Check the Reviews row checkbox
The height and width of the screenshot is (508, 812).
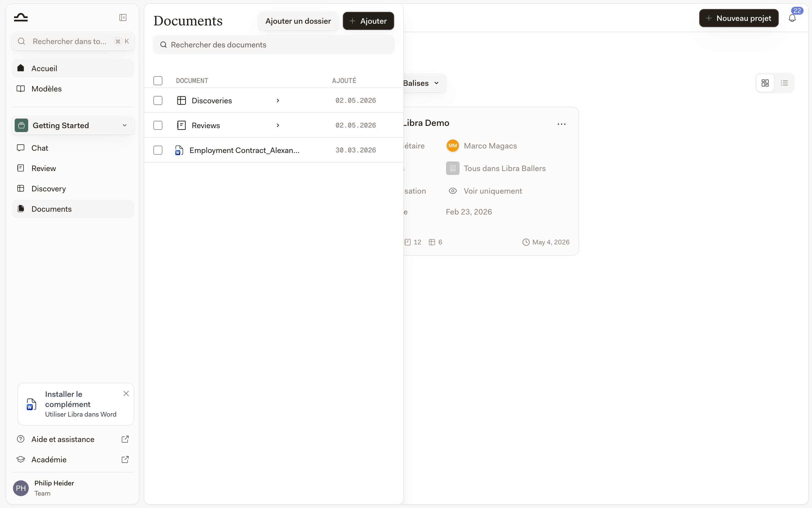pos(158,125)
